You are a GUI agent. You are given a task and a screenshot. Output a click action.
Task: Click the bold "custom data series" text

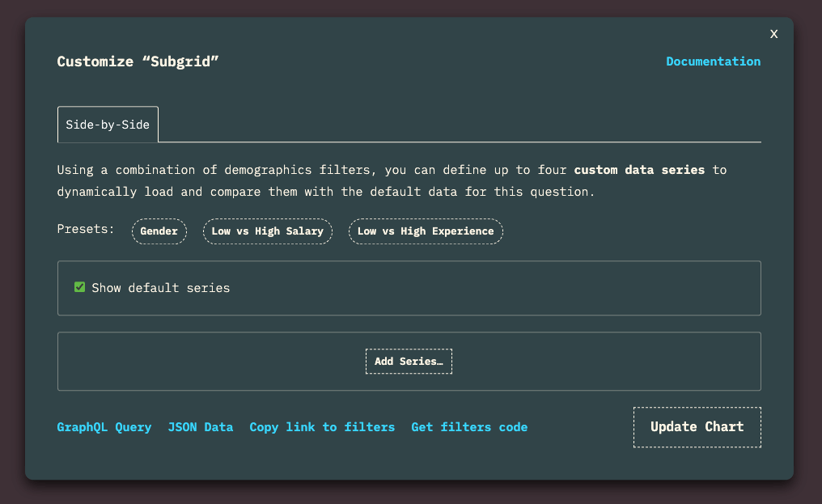point(639,170)
